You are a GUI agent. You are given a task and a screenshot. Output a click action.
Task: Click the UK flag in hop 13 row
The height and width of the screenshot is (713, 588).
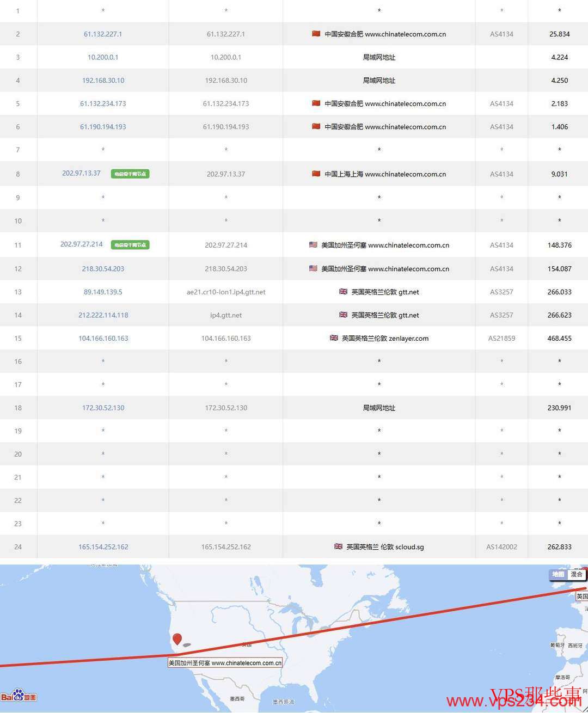(x=343, y=292)
